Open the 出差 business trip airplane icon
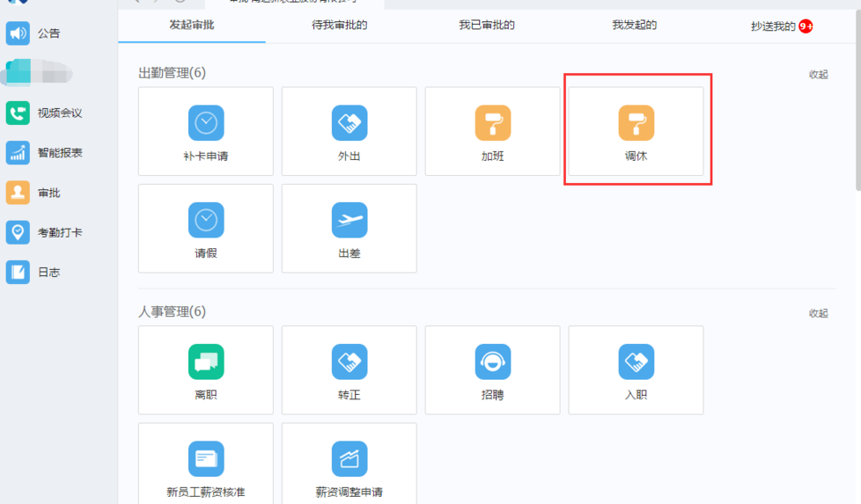The height and width of the screenshot is (504, 861). point(350,220)
